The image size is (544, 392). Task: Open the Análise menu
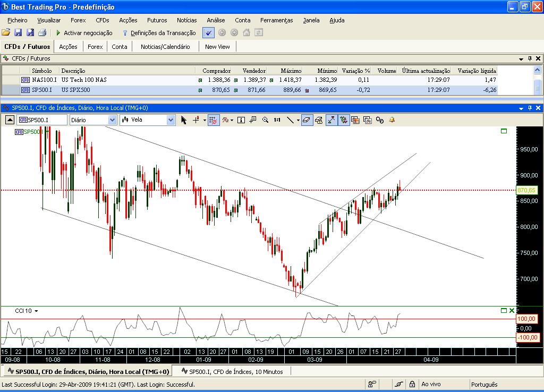click(216, 20)
